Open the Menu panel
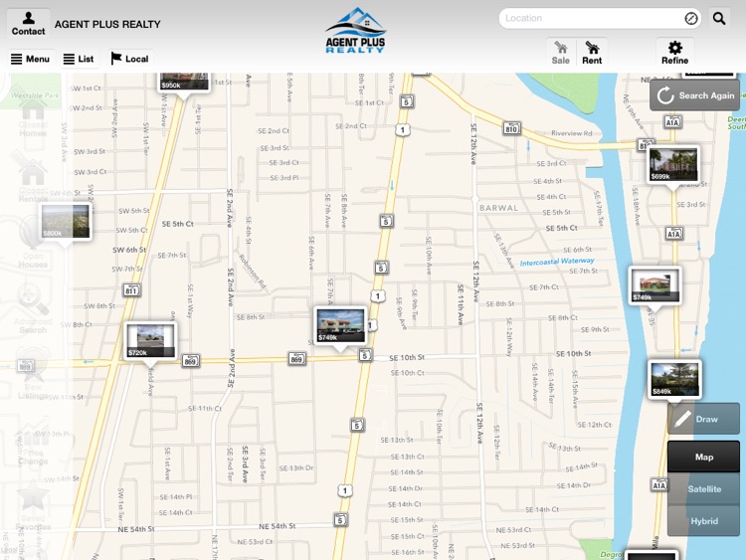 coord(31,59)
